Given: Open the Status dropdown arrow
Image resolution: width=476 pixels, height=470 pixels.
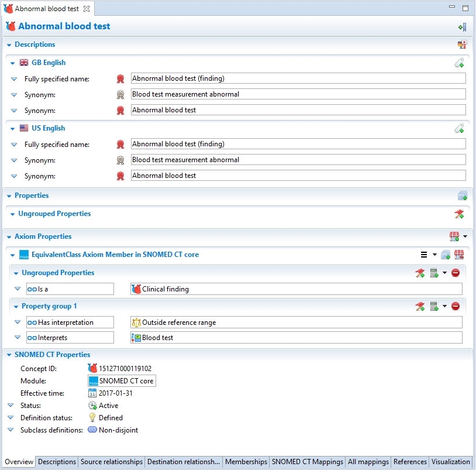Looking at the screenshot, I should [11, 405].
